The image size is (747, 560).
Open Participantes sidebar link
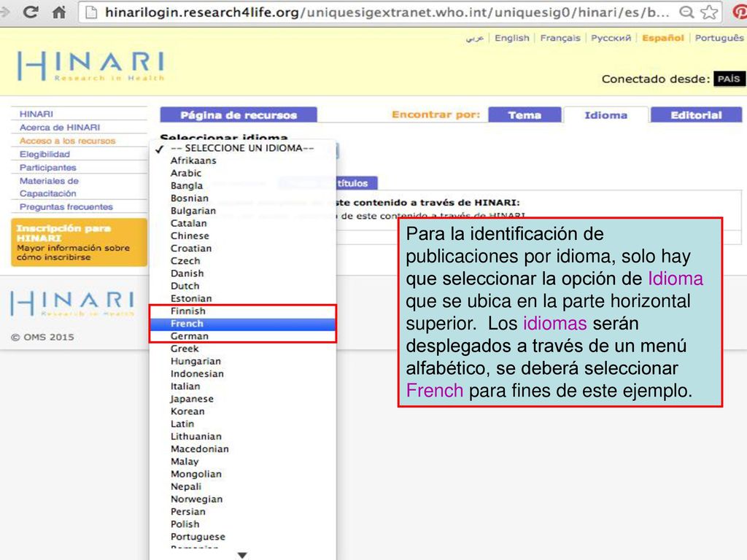coord(47,167)
